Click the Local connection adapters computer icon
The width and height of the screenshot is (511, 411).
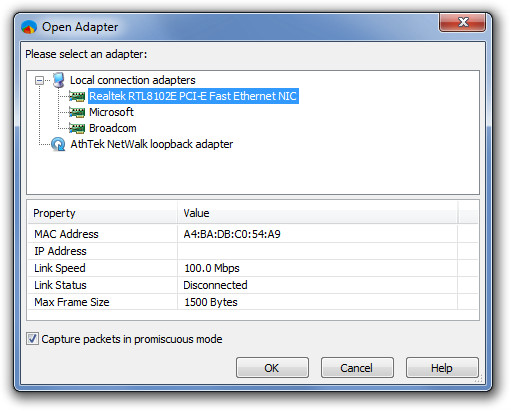click(x=59, y=80)
